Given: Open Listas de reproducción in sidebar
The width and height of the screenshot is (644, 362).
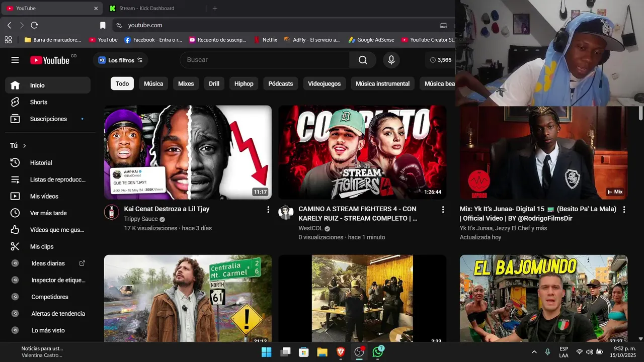Looking at the screenshot, I should tap(48, 179).
